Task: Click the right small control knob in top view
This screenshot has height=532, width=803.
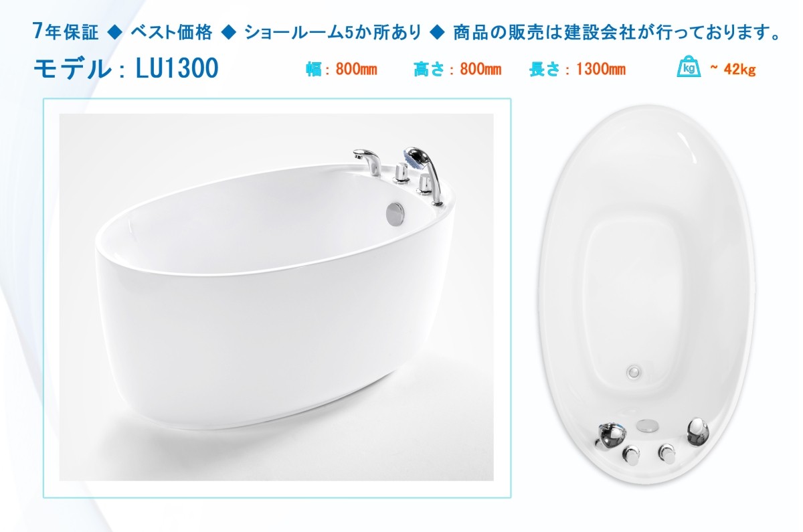Action: 666,453
